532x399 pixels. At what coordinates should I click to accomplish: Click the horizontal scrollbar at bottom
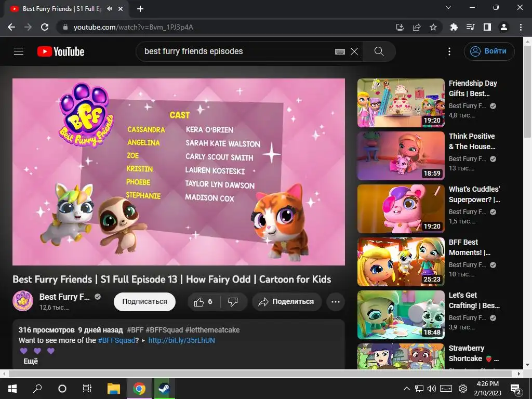260,374
